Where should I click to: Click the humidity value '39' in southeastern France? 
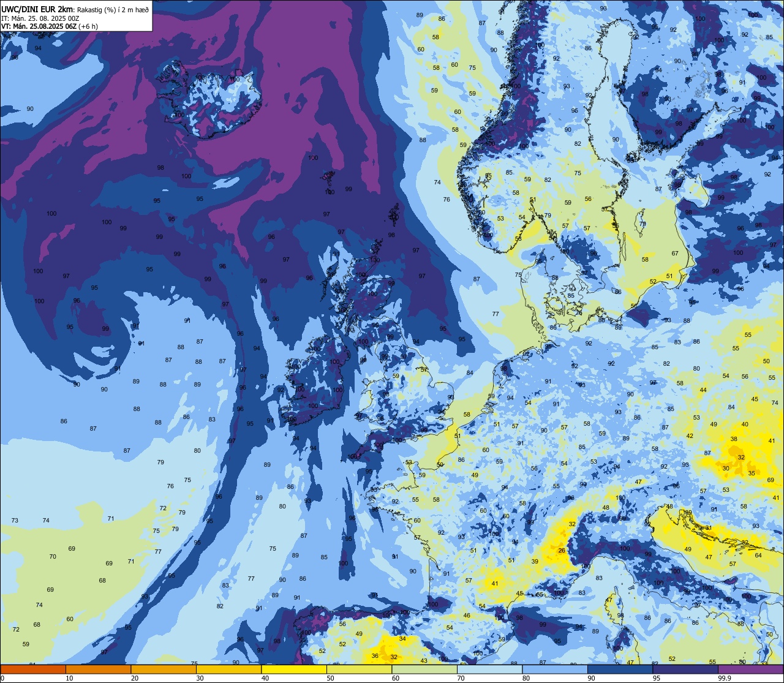tap(535, 561)
